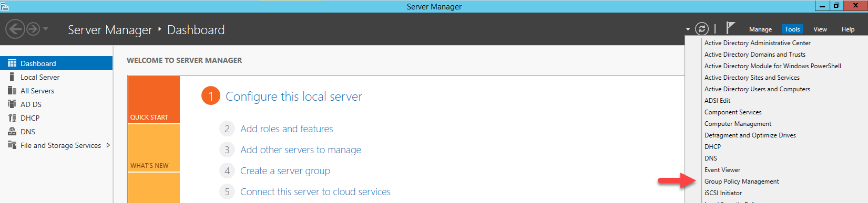Click Add roles and features link
Image resolution: width=868 pixels, height=203 pixels.
[287, 129]
